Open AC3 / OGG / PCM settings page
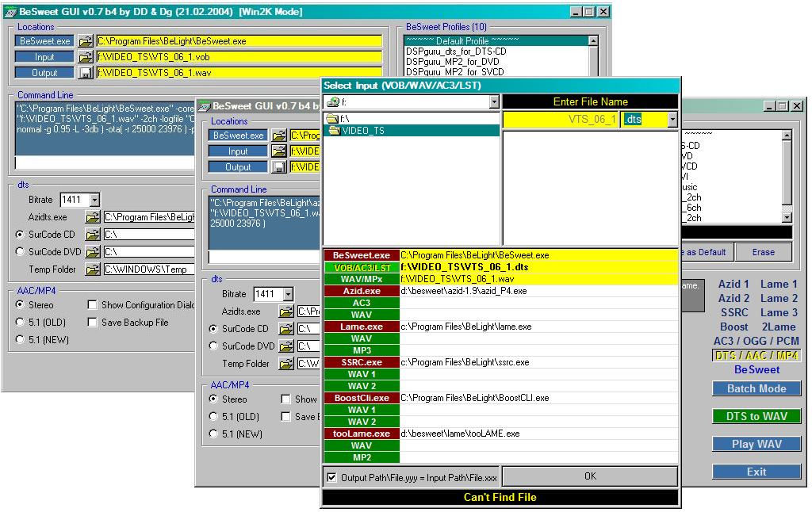 [756, 341]
